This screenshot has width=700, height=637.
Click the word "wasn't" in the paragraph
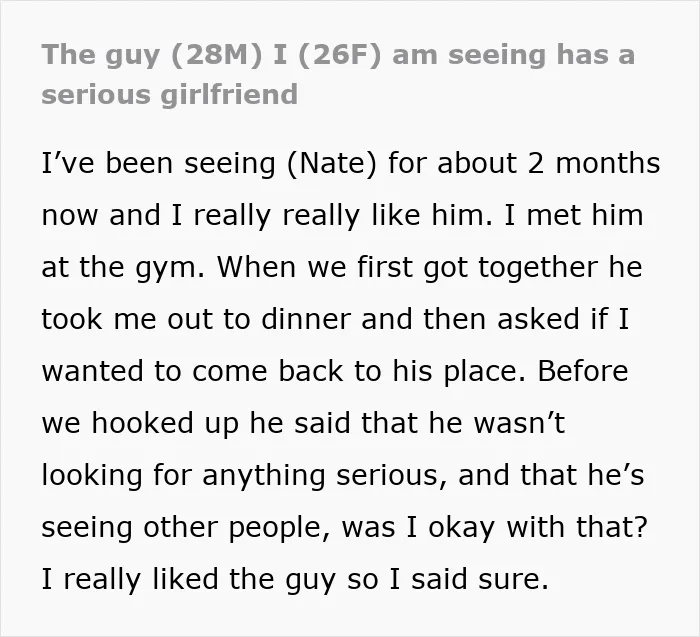coord(519,423)
